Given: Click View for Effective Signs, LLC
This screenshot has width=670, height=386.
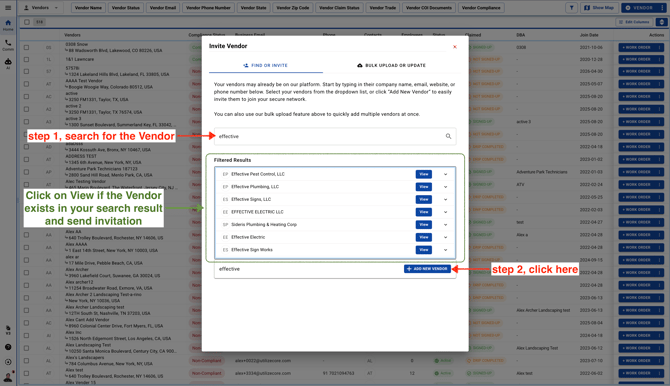Looking at the screenshot, I should pyautogui.click(x=423, y=200).
